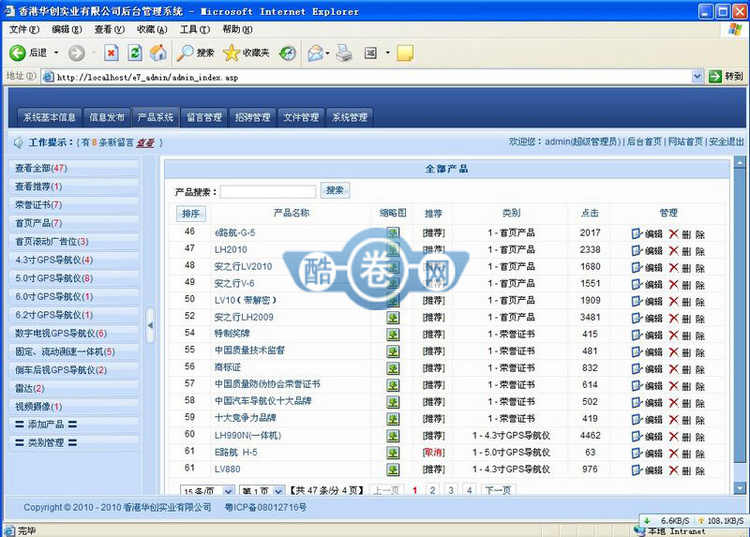Screen dimensions: 750x537
Task: Click the IE Forward arrow icon
Action: pos(76,53)
